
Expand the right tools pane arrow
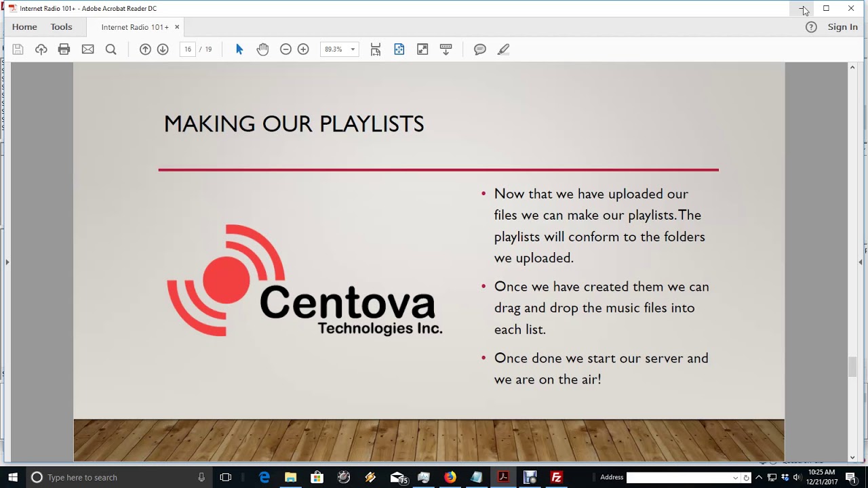[x=861, y=262]
